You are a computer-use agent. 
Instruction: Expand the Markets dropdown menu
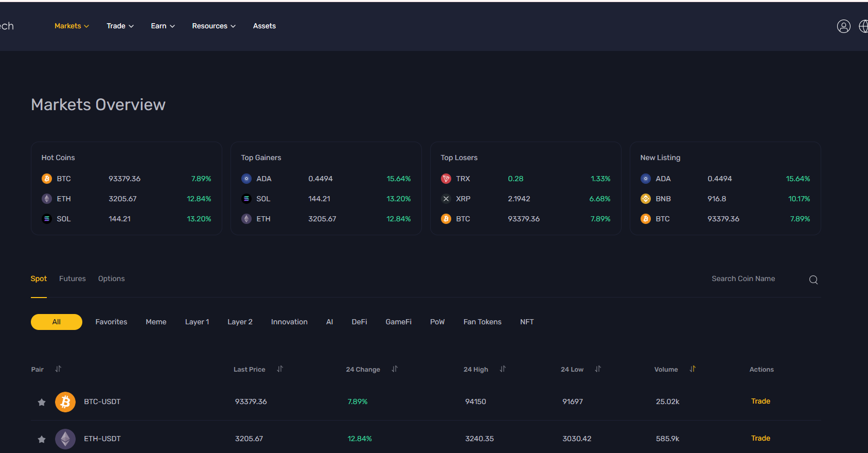coord(72,26)
